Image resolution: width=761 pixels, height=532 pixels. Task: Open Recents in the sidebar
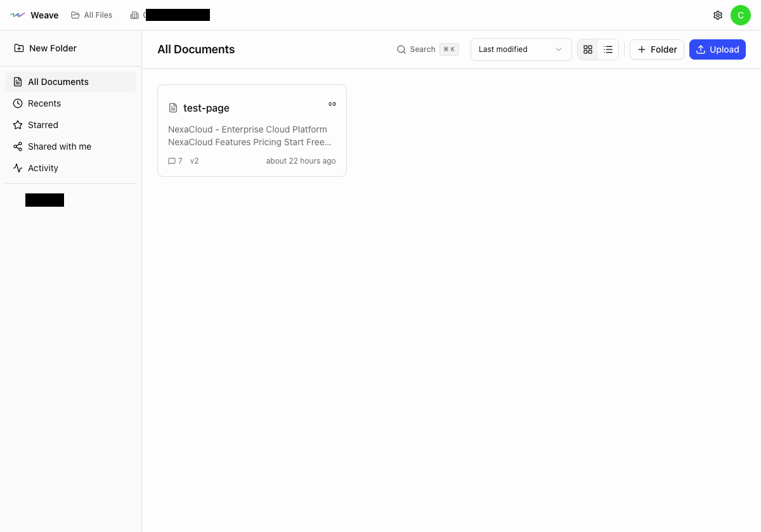coord(44,103)
